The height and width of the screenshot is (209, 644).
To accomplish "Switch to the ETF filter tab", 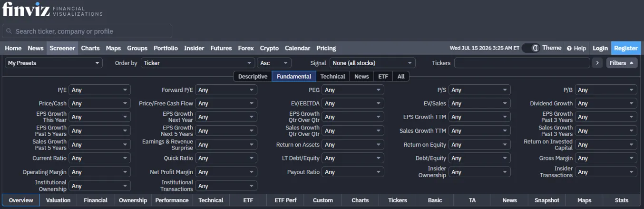I will tap(383, 76).
